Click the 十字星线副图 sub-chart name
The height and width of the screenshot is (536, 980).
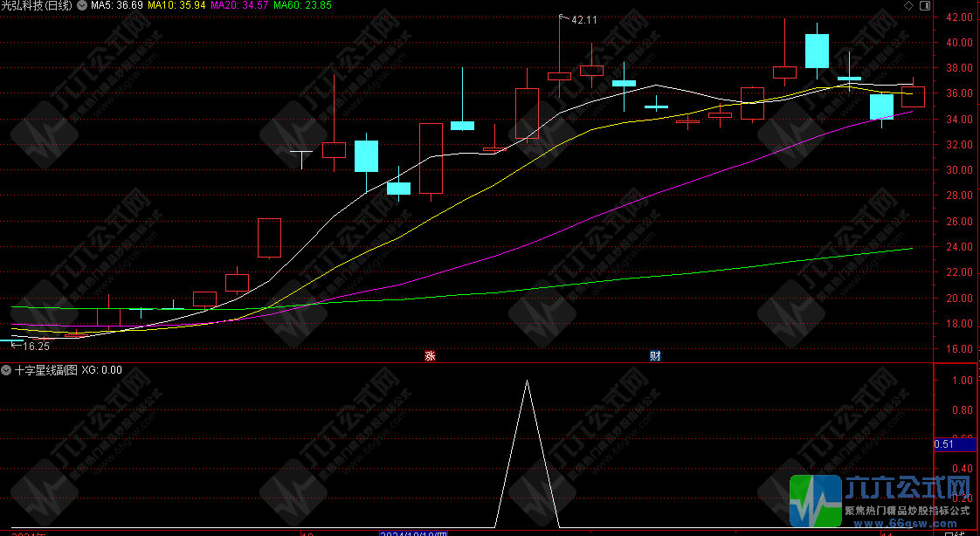click(x=45, y=370)
